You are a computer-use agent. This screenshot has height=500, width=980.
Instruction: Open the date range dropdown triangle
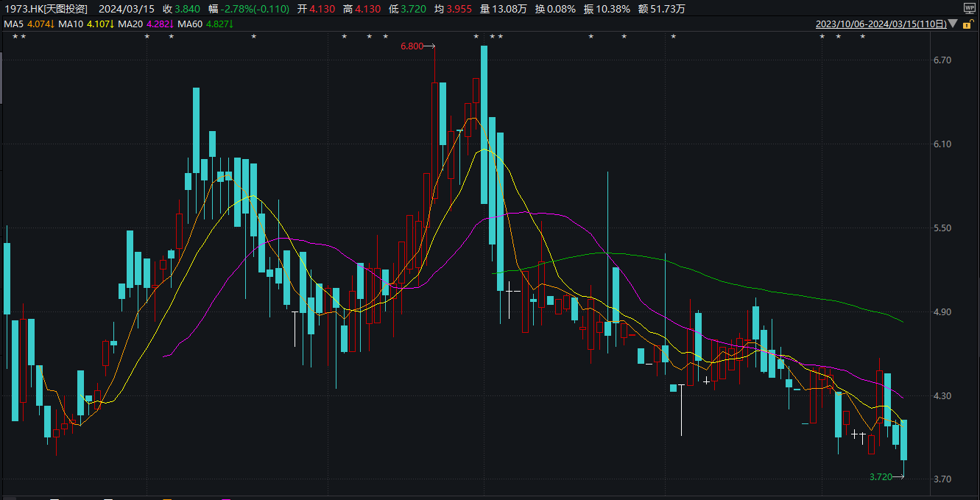(954, 24)
